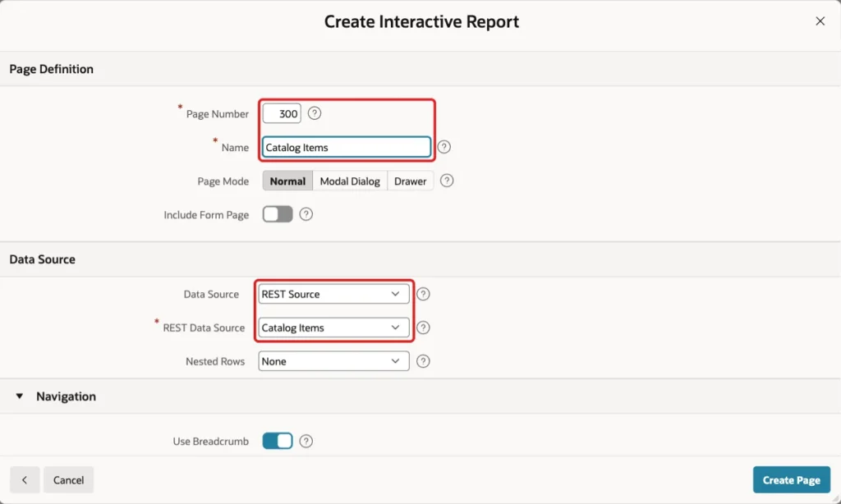Image resolution: width=841 pixels, height=504 pixels.
Task: Turn off the Use Breadcrumb switch
Action: coord(278,441)
